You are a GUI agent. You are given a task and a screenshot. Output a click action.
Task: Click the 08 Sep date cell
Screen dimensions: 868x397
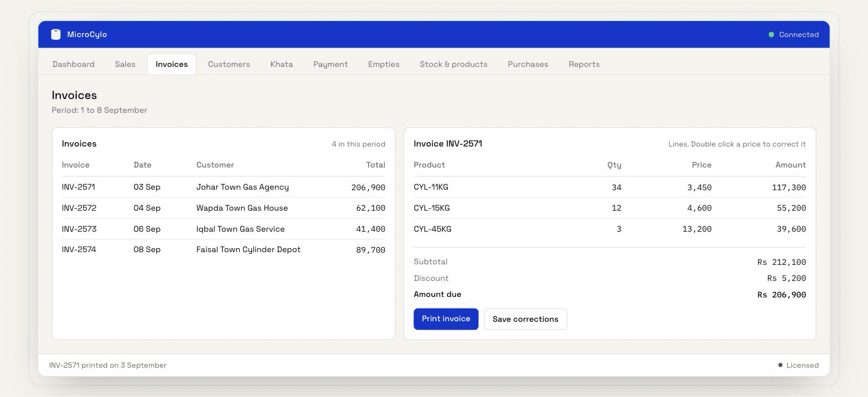(147, 249)
